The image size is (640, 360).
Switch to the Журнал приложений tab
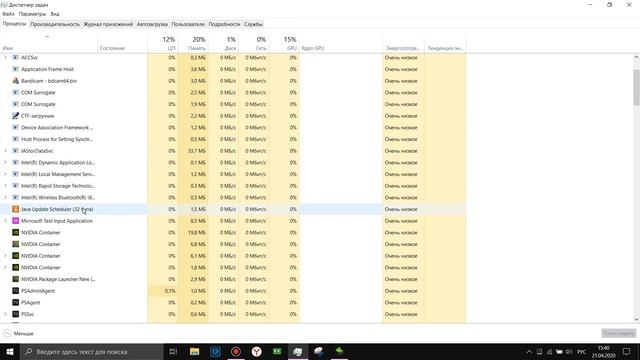[108, 24]
